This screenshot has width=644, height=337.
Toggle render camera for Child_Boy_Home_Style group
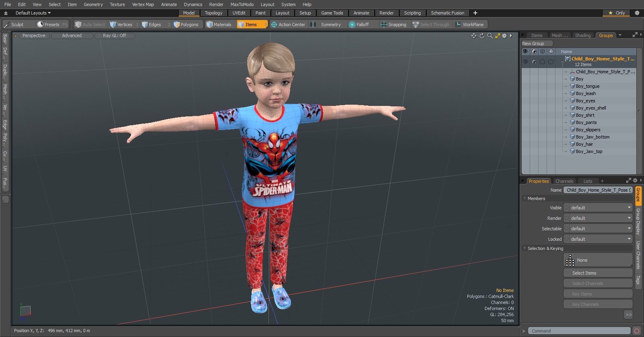[x=534, y=62]
